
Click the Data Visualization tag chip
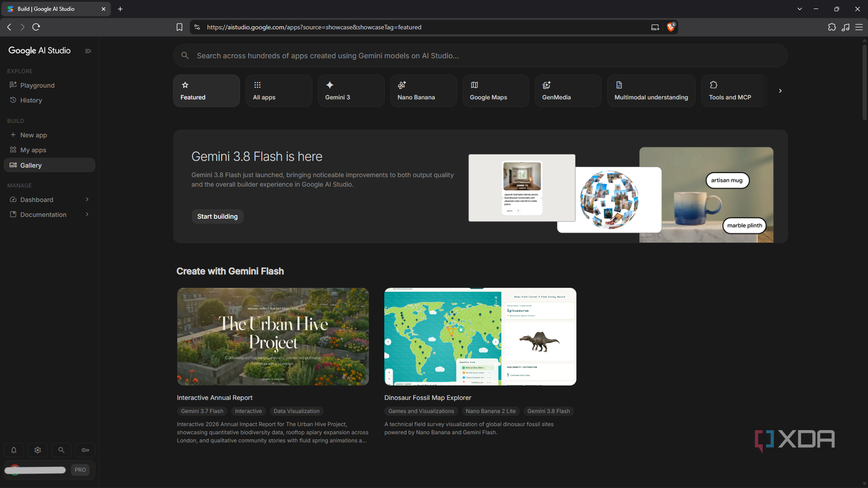point(296,411)
